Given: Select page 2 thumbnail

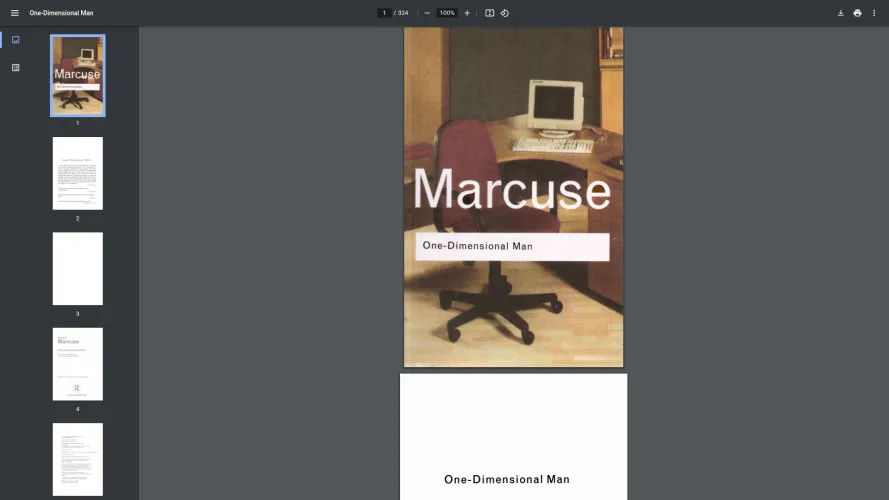Looking at the screenshot, I should [x=78, y=173].
